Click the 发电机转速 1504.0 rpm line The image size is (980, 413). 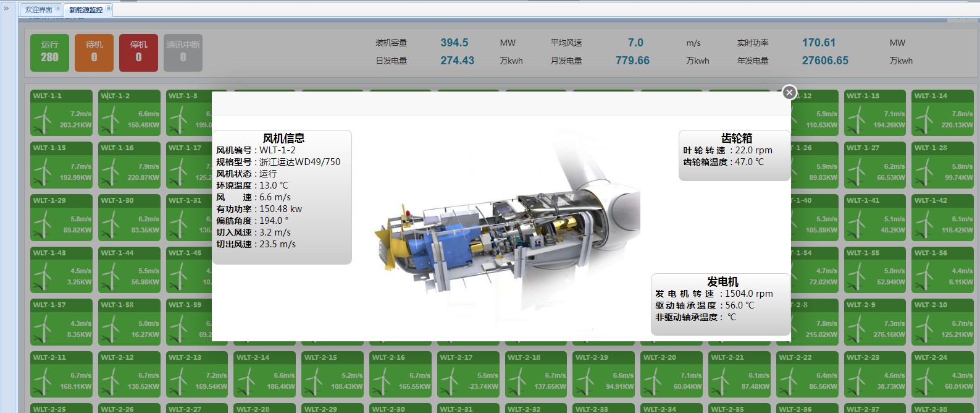coord(714,294)
